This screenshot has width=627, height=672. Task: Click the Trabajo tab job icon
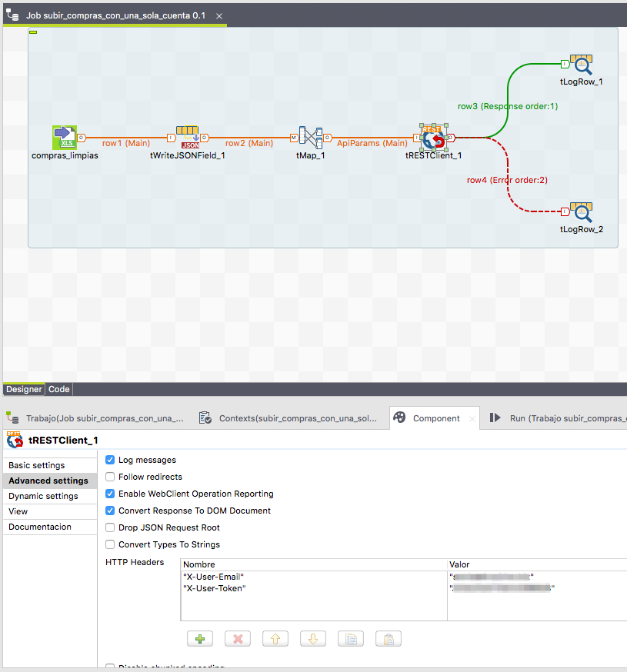point(12,418)
